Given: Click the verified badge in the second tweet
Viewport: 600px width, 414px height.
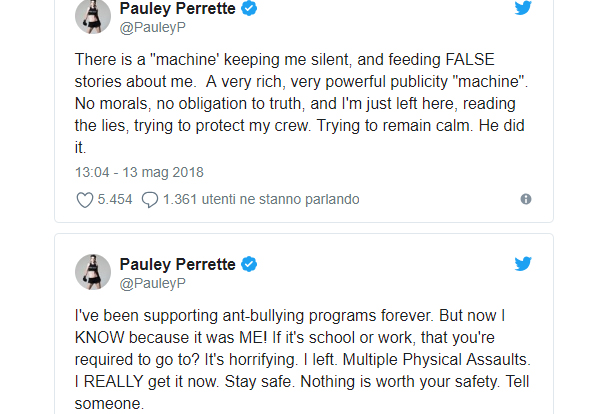Looking at the screenshot, I should 251,265.
